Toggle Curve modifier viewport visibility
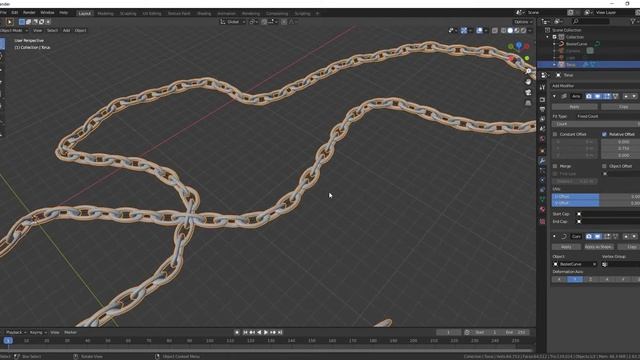The height and width of the screenshot is (360, 640). 598,236
